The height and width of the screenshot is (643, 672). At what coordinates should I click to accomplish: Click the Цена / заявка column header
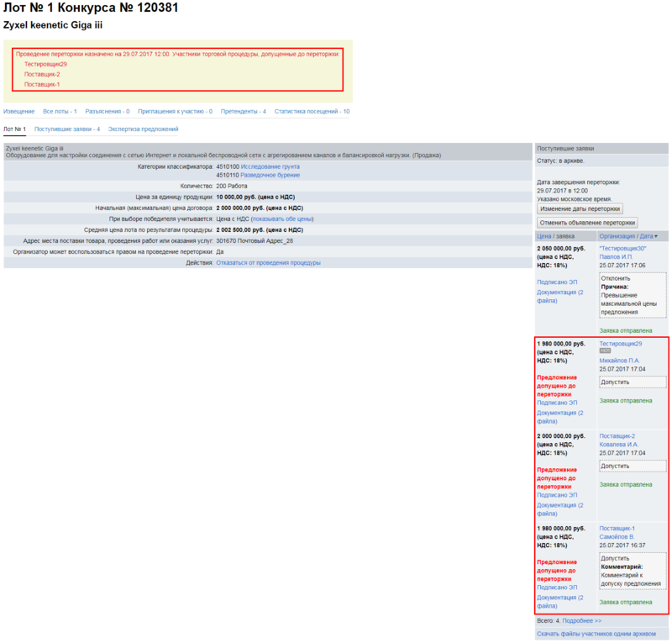tap(555, 236)
